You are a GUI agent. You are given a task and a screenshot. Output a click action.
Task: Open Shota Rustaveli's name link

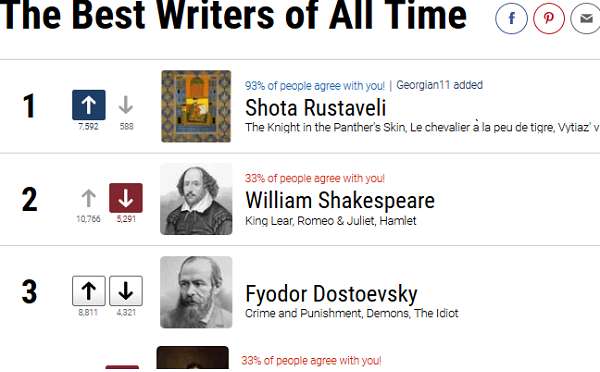(x=315, y=108)
